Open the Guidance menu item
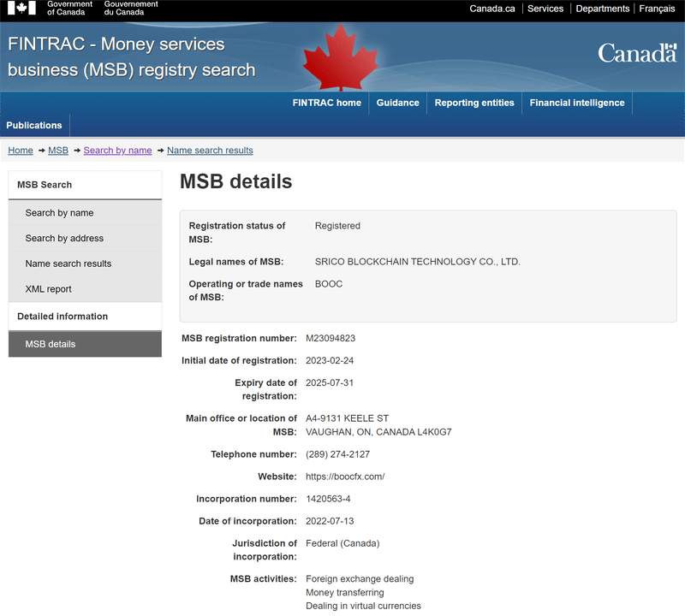The image size is (685, 616). pos(397,103)
